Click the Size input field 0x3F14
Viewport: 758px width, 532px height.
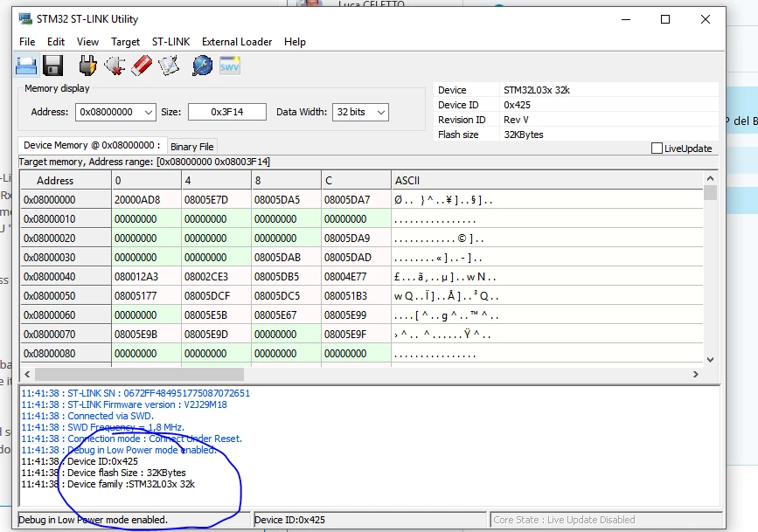click(226, 112)
